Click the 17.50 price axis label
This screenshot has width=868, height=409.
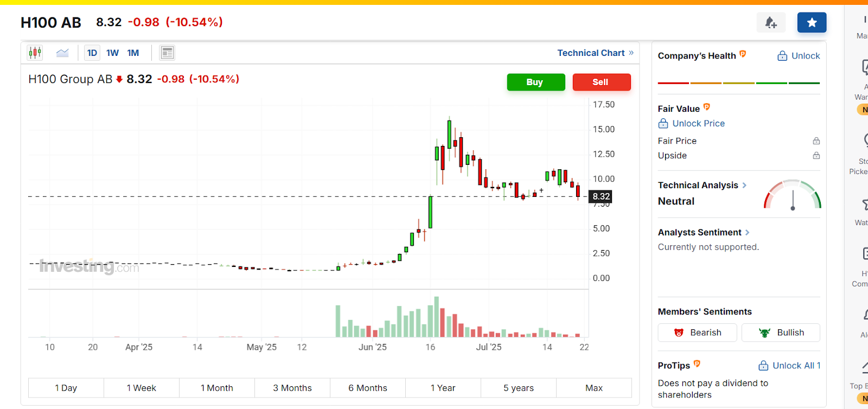pyautogui.click(x=604, y=105)
